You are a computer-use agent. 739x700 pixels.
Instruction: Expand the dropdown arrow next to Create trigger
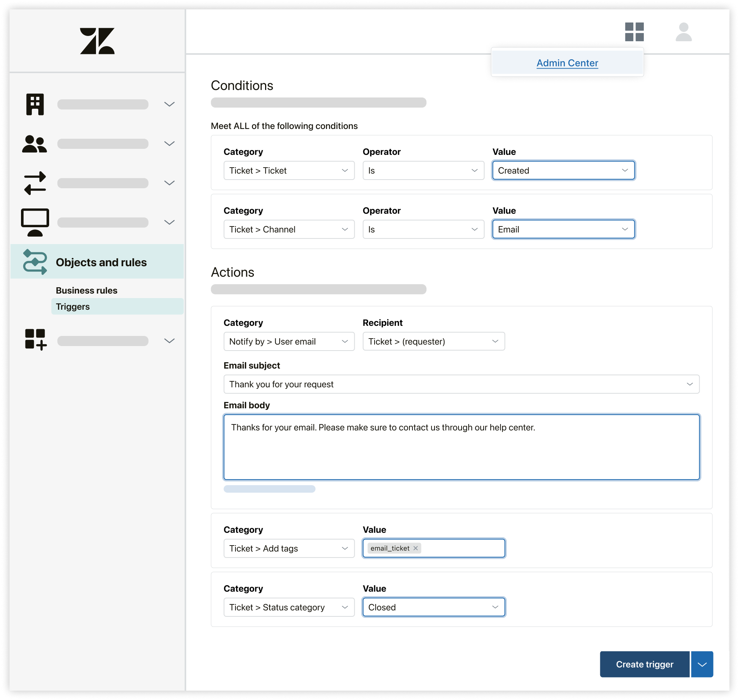(x=702, y=664)
